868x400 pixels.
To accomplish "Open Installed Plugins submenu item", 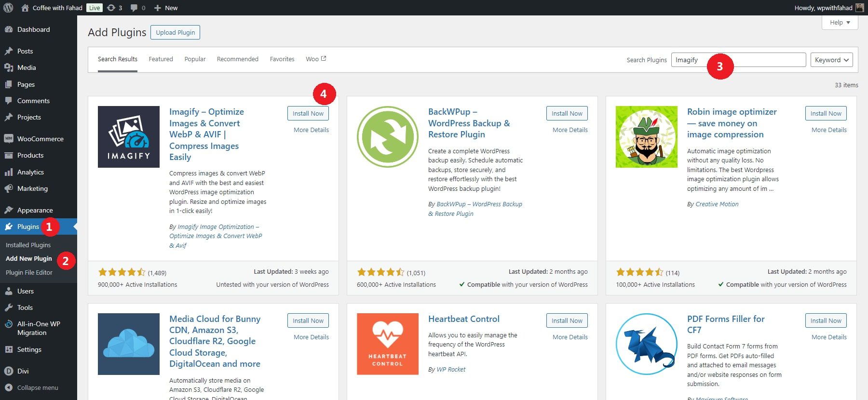I will pyautogui.click(x=28, y=245).
